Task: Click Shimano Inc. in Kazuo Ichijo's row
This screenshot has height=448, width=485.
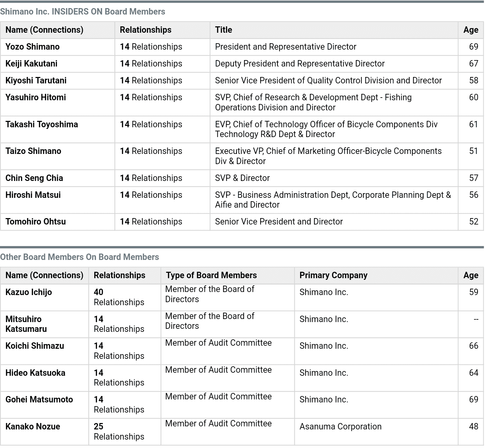Action: [324, 292]
